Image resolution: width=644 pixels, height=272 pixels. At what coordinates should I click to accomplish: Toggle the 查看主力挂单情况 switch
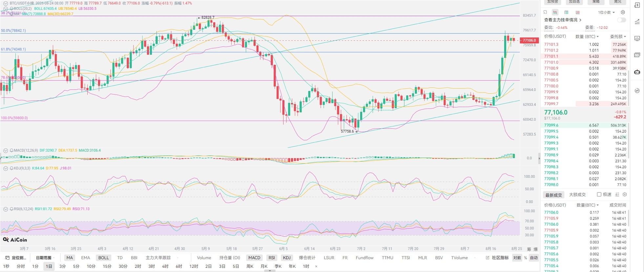pos(621,20)
